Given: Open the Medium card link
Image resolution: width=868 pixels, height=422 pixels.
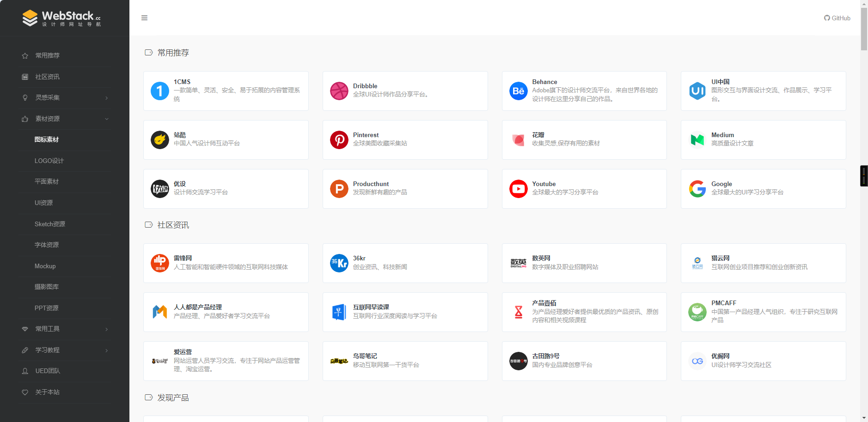Looking at the screenshot, I should pyautogui.click(x=763, y=139).
